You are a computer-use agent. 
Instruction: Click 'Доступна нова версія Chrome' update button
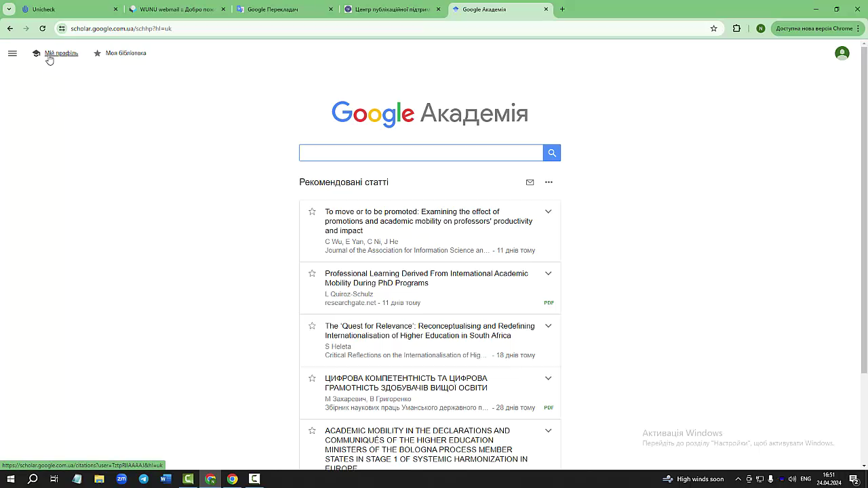coord(816,28)
